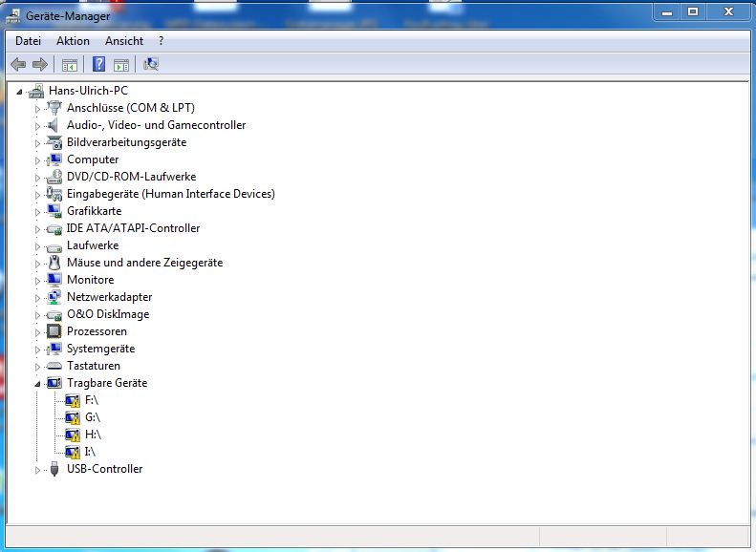Click the Prozessoren chip icon
The width and height of the screenshot is (756, 552).
click(54, 331)
